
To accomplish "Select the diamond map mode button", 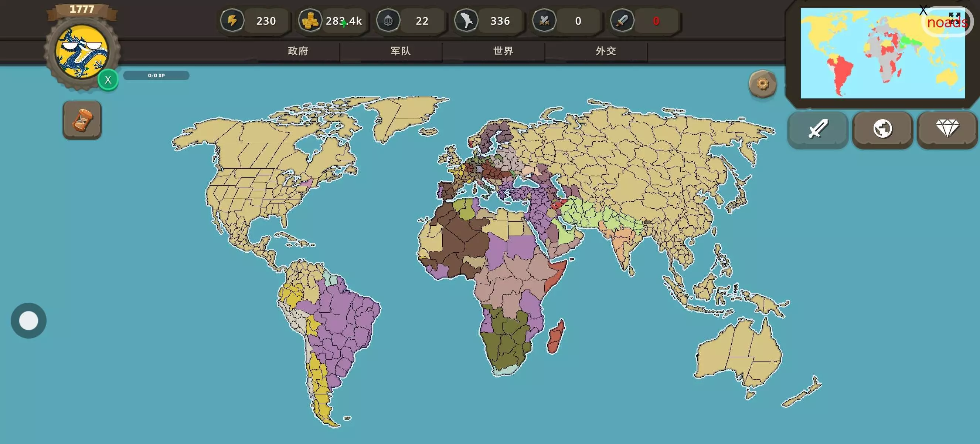I will coord(947,129).
